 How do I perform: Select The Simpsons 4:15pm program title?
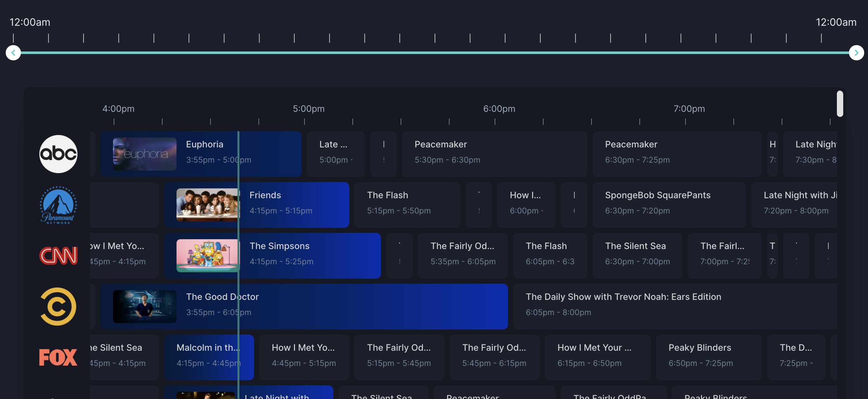[279, 246]
